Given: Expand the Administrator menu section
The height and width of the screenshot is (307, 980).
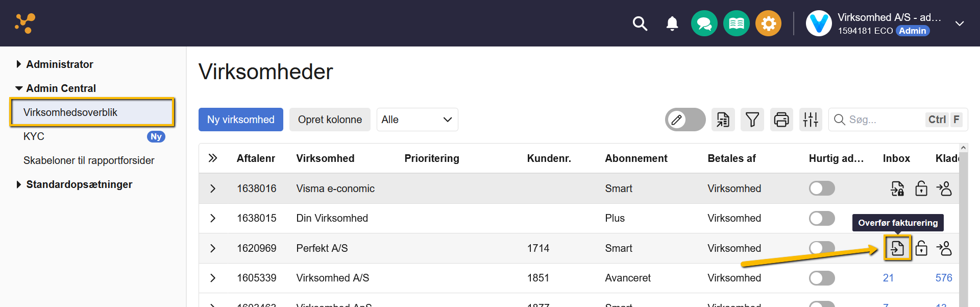Looking at the screenshot, I should pos(59,64).
